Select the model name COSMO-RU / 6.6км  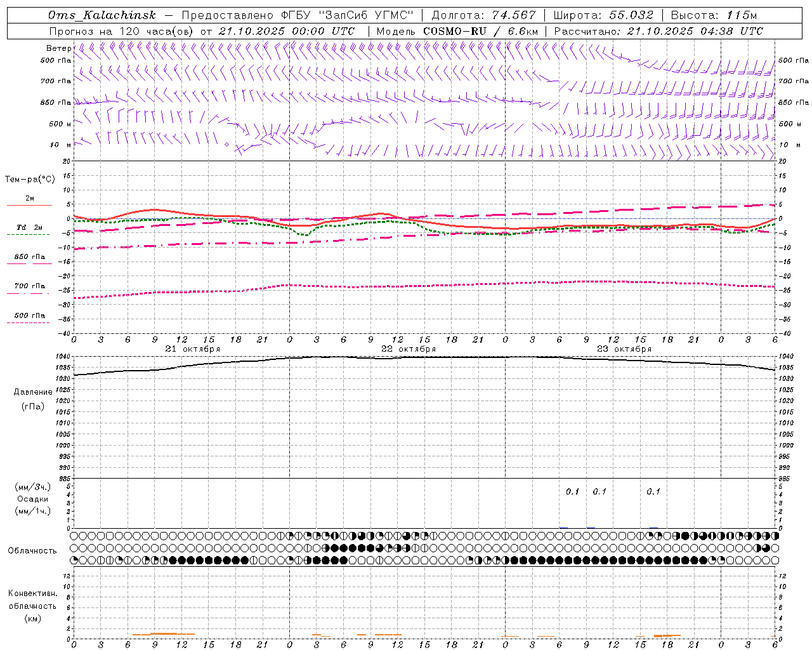(x=481, y=31)
